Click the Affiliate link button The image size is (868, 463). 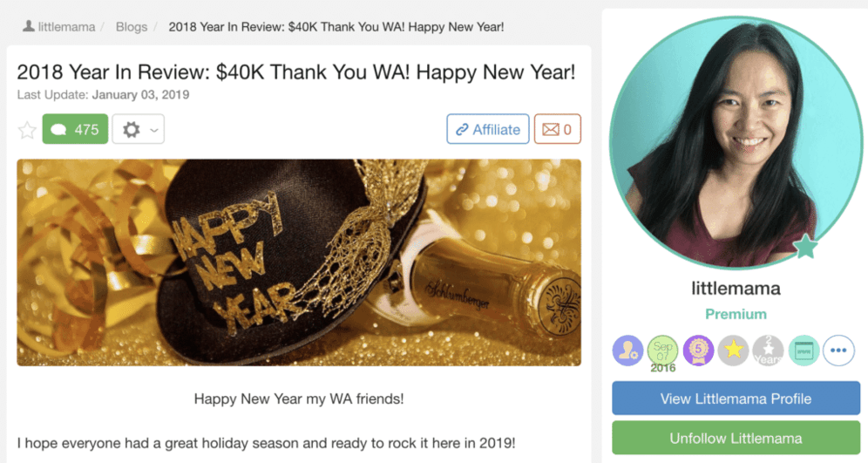point(487,129)
